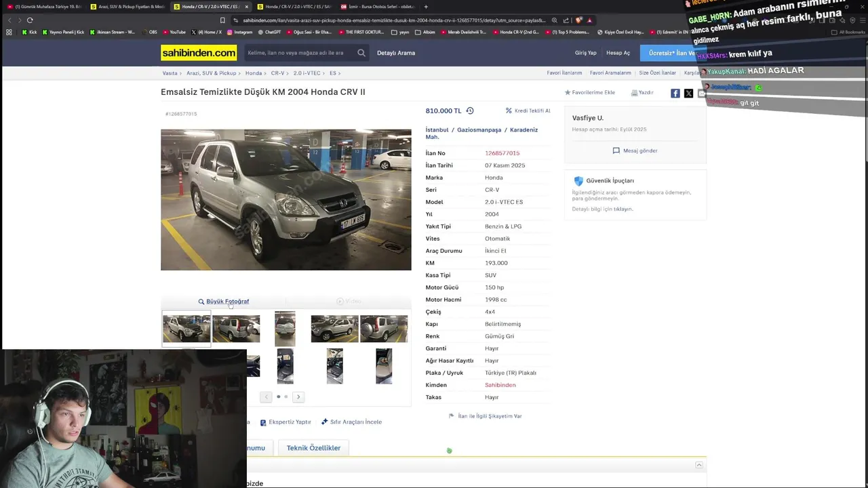Go to next thumbnail page arrow
The width and height of the screenshot is (868, 488).
click(298, 396)
